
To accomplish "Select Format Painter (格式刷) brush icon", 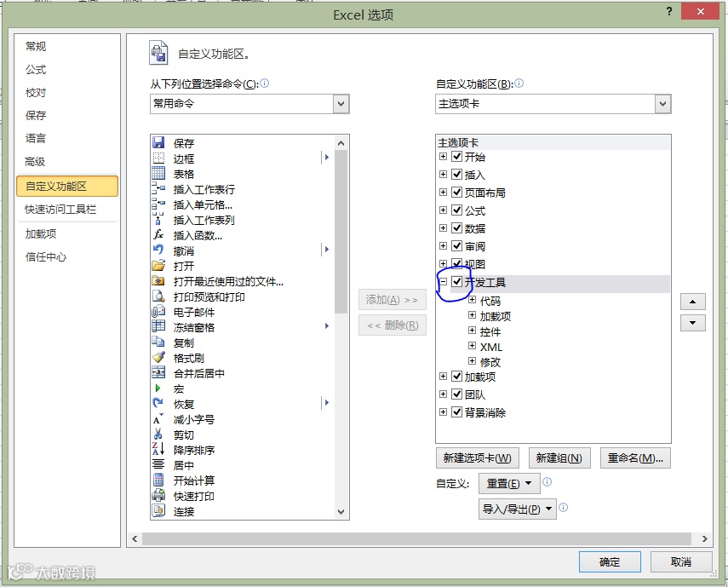I will pos(158,357).
